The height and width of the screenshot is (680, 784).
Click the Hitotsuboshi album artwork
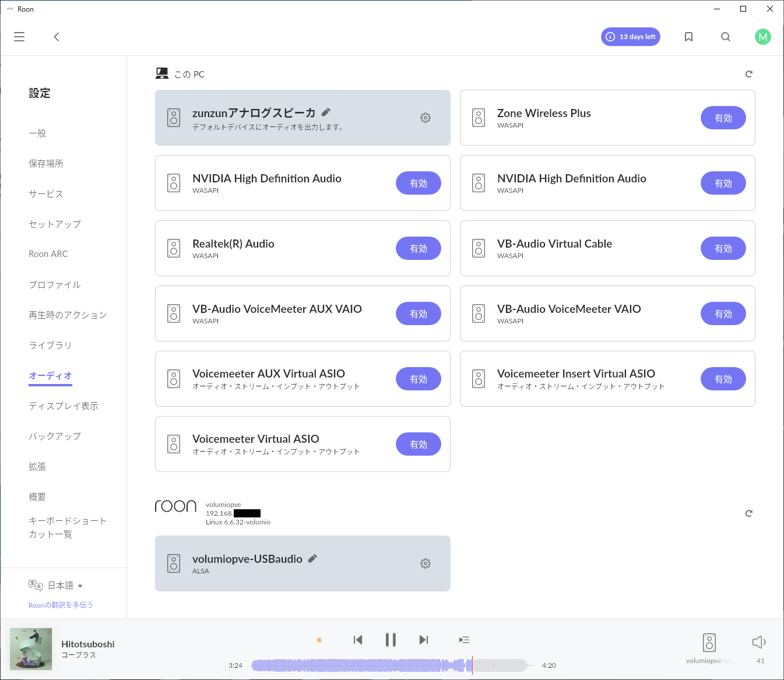pos(31,649)
